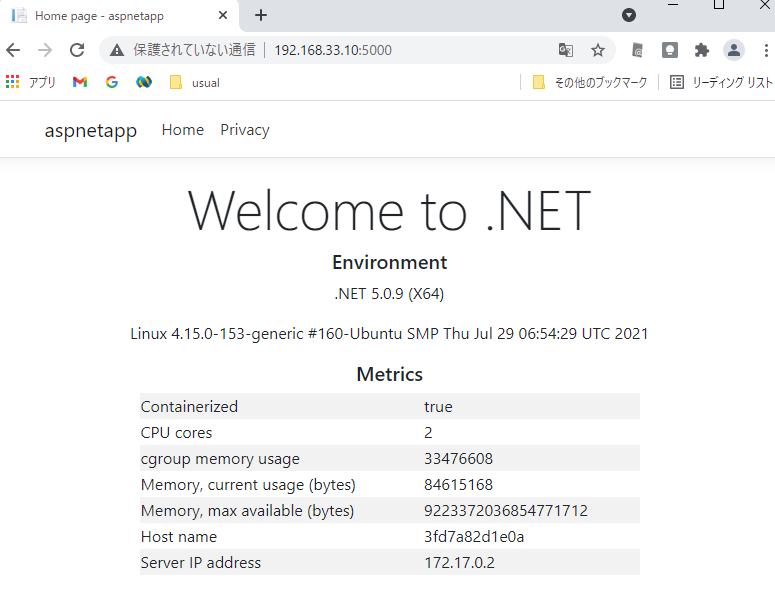Viewport: 775px width, 609px height.
Task: Open the Google bookmark icon
Action: tap(111, 83)
